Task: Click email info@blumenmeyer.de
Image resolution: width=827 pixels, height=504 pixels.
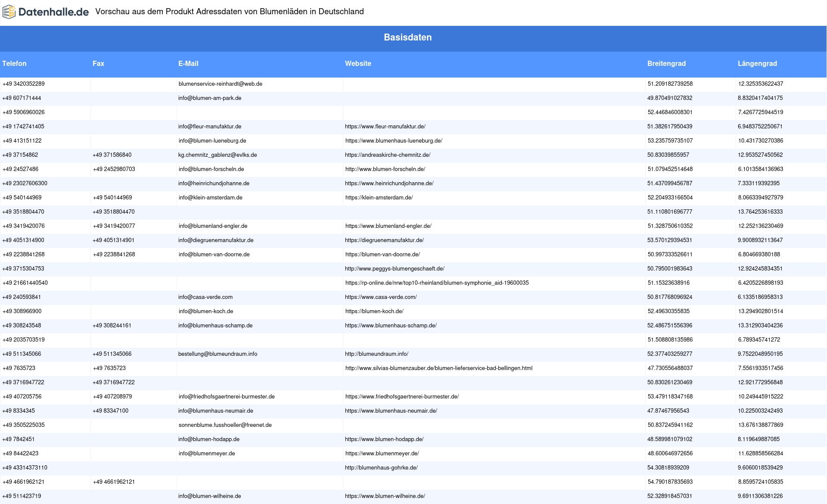Action: click(207, 454)
